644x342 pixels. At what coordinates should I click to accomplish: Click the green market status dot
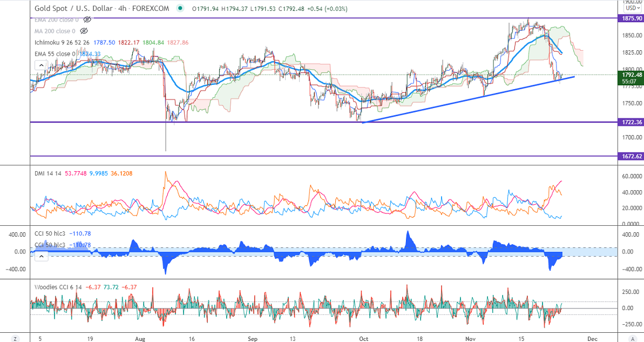[179, 8]
